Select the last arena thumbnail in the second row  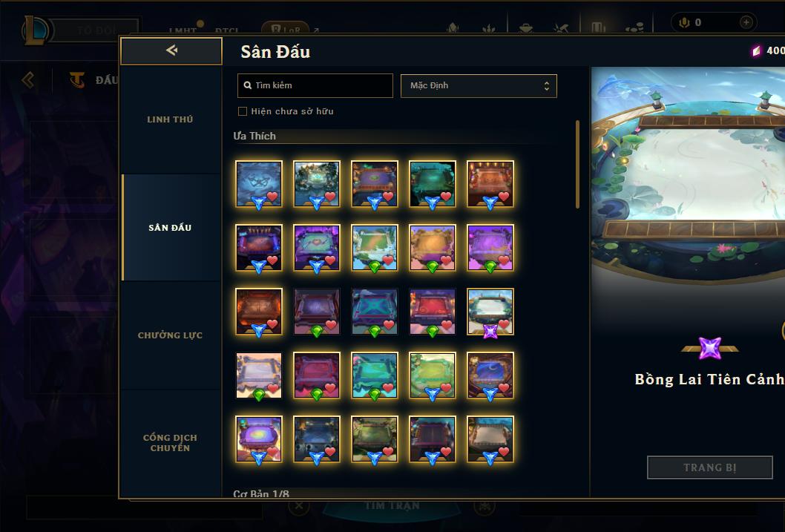[490, 248]
